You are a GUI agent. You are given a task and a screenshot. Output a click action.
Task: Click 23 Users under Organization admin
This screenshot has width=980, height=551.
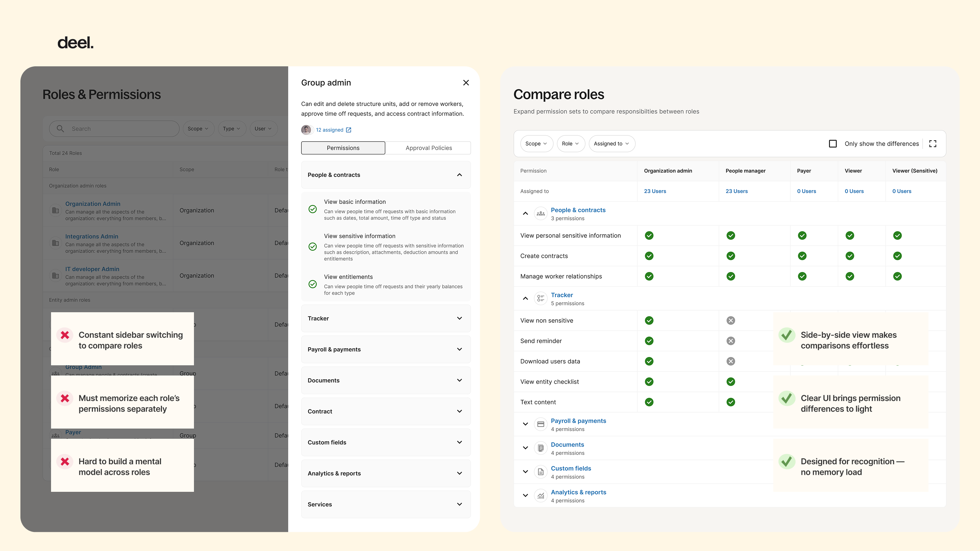pos(655,191)
